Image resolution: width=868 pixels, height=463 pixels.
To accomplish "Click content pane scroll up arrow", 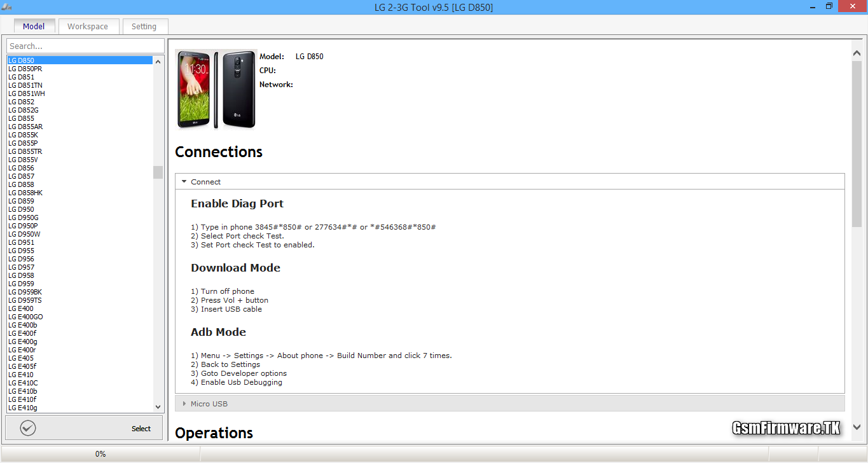I will tap(857, 54).
